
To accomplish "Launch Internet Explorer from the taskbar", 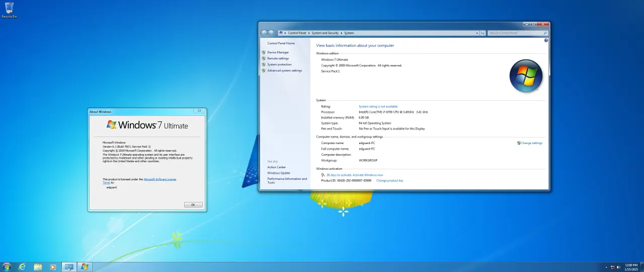I will pyautogui.click(x=22, y=267).
